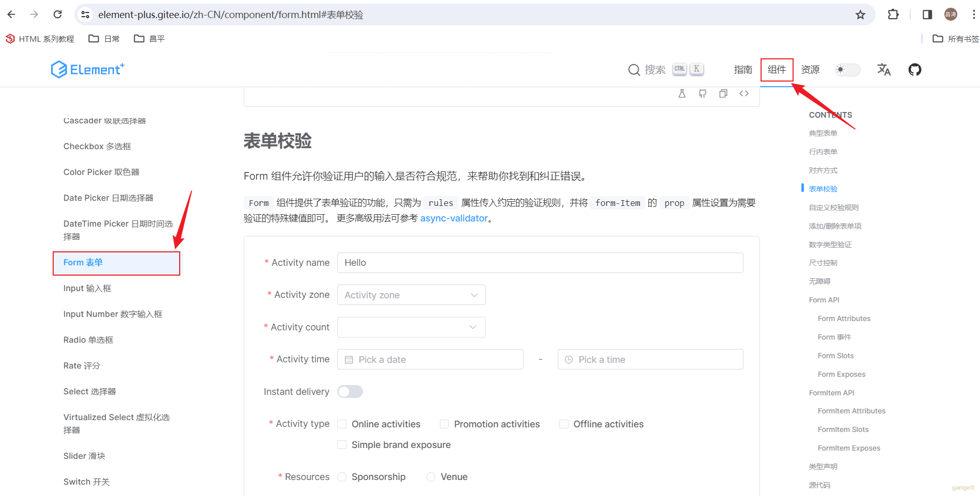Image resolution: width=980 pixels, height=496 pixels.
Task: Click Pick a date field
Action: click(x=430, y=359)
